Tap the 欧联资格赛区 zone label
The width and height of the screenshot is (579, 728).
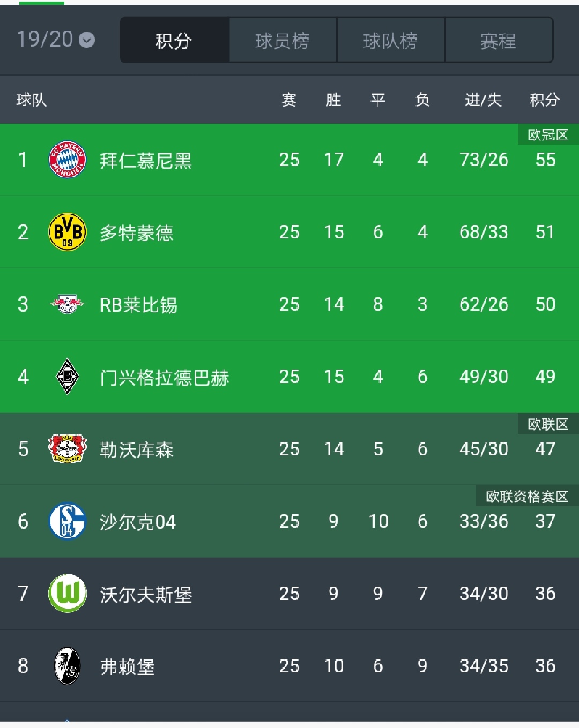(x=526, y=497)
